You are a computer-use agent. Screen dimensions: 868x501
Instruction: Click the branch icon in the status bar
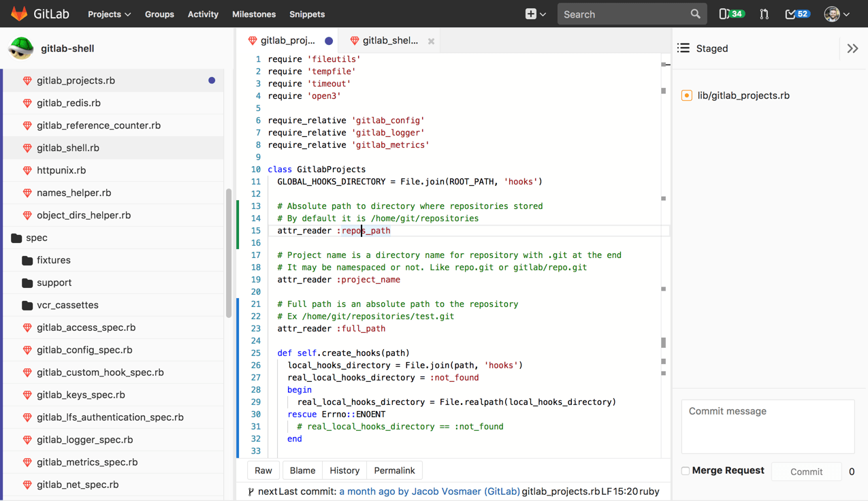point(251,491)
